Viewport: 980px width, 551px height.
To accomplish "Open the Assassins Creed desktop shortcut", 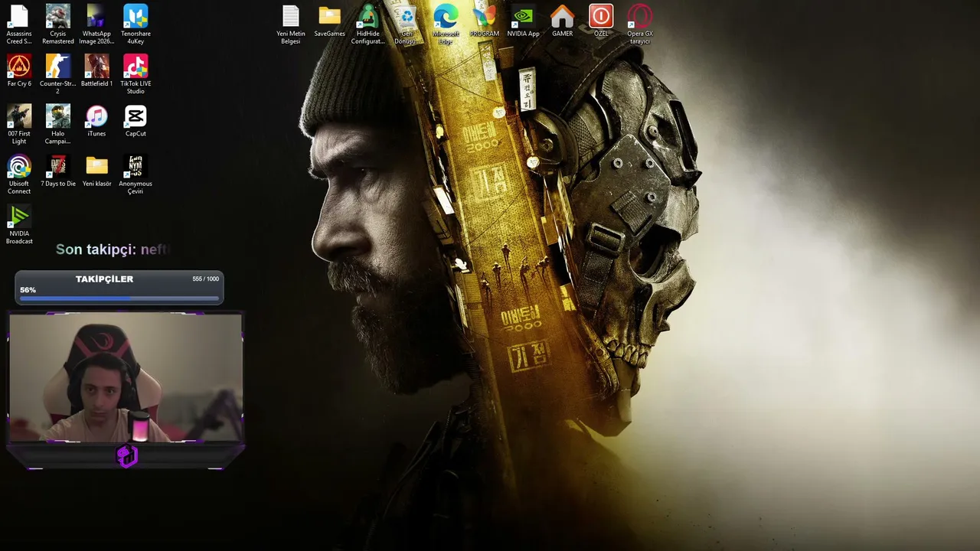I will coord(19,24).
